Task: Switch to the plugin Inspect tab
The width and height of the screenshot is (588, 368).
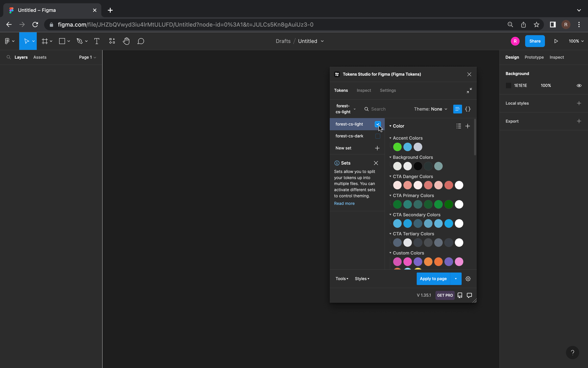Action: (x=364, y=90)
